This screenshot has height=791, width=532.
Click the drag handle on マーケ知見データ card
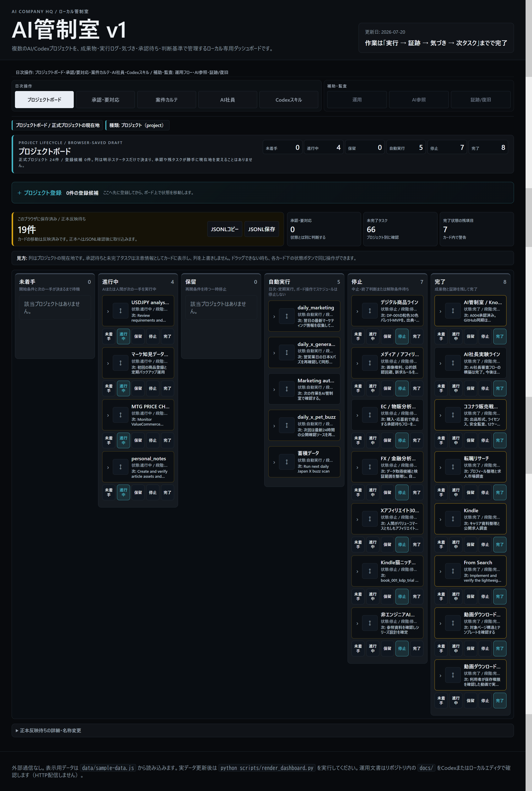tap(120, 363)
